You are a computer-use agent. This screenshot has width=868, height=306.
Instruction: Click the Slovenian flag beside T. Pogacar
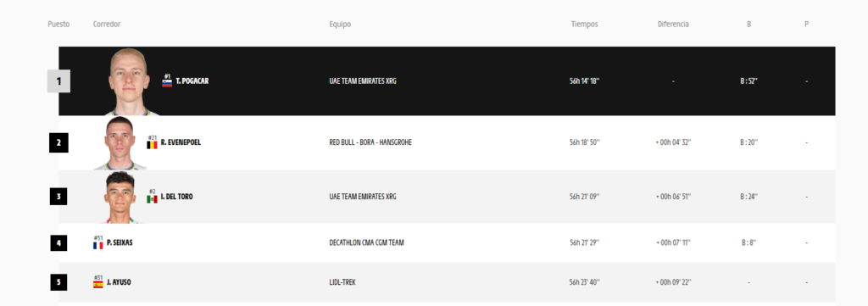(x=167, y=84)
